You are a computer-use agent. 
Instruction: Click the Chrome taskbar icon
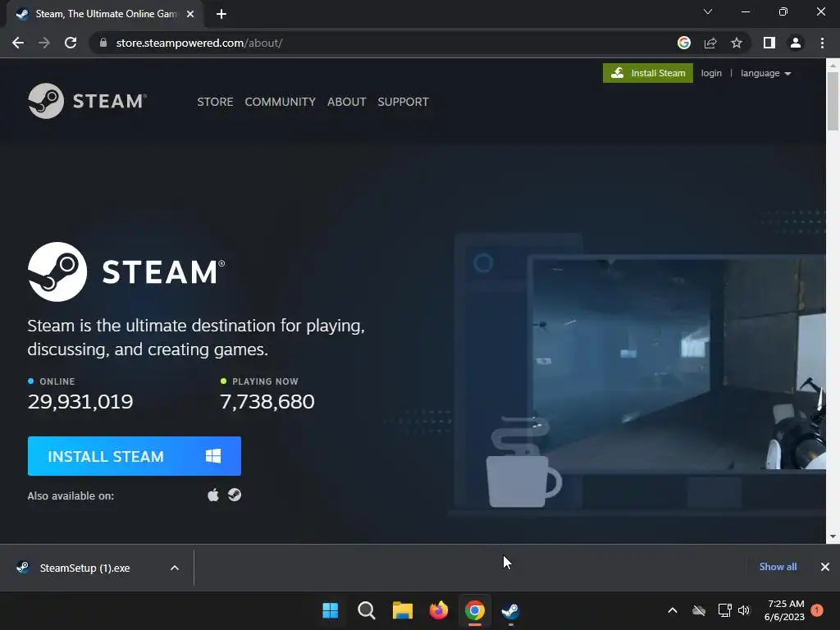(x=475, y=610)
